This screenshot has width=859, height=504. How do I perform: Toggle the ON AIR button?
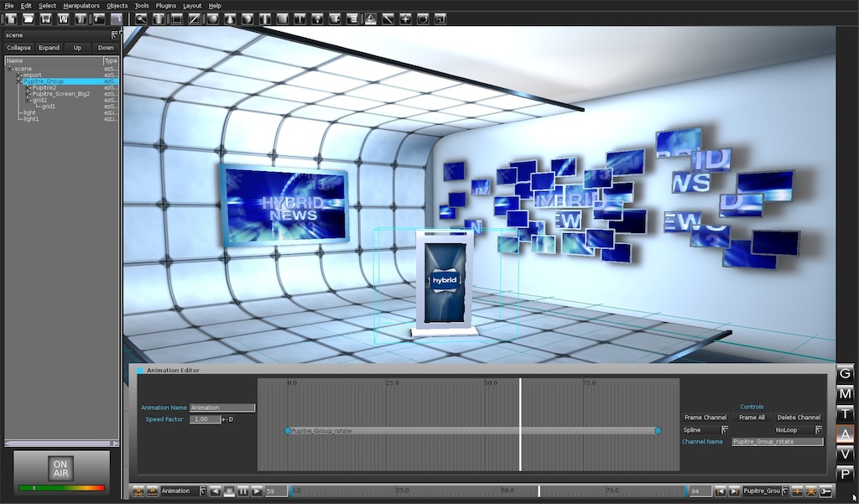click(x=60, y=469)
